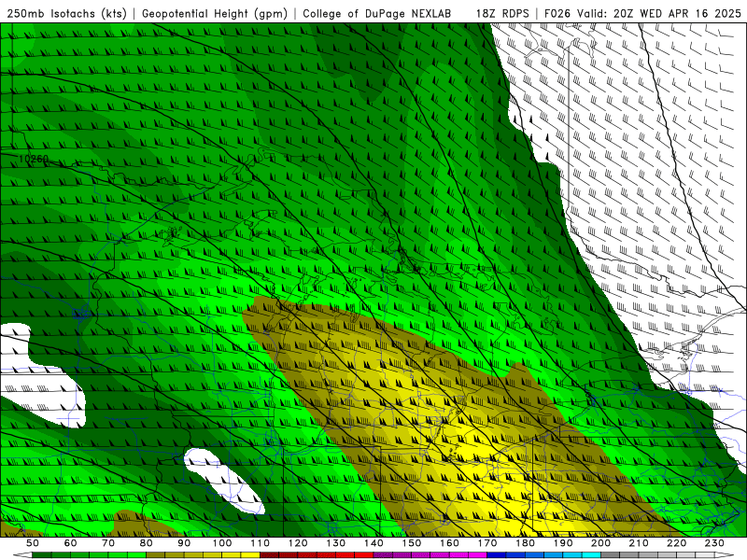Click the '140' color scale label
747x560 pixels.
[374, 543]
